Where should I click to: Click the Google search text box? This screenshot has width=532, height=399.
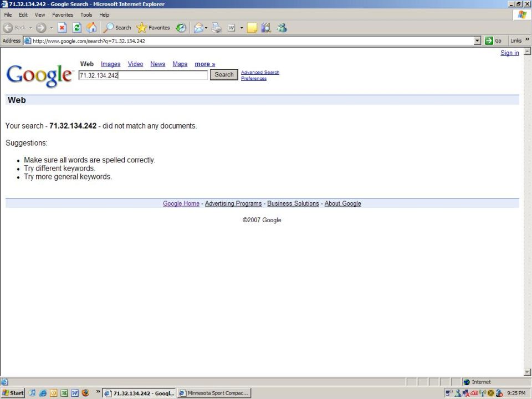click(143, 75)
